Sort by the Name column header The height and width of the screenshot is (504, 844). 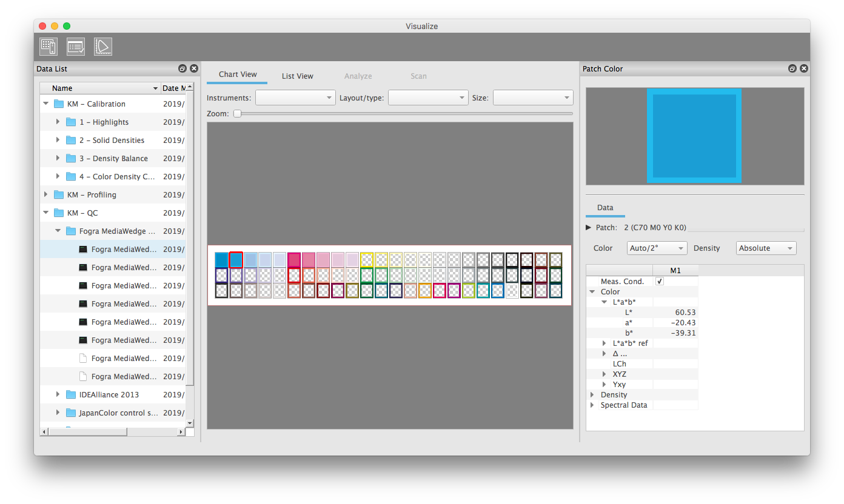(100, 88)
